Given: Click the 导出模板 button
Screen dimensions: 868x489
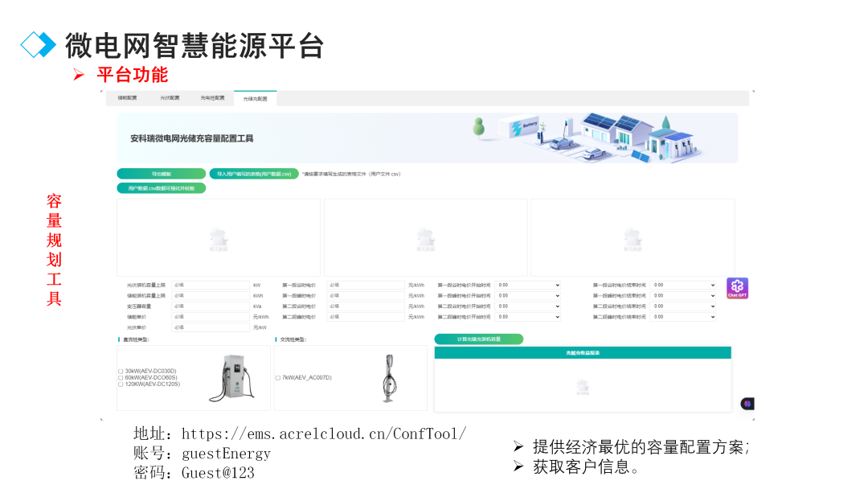Looking at the screenshot, I should coord(162,173).
